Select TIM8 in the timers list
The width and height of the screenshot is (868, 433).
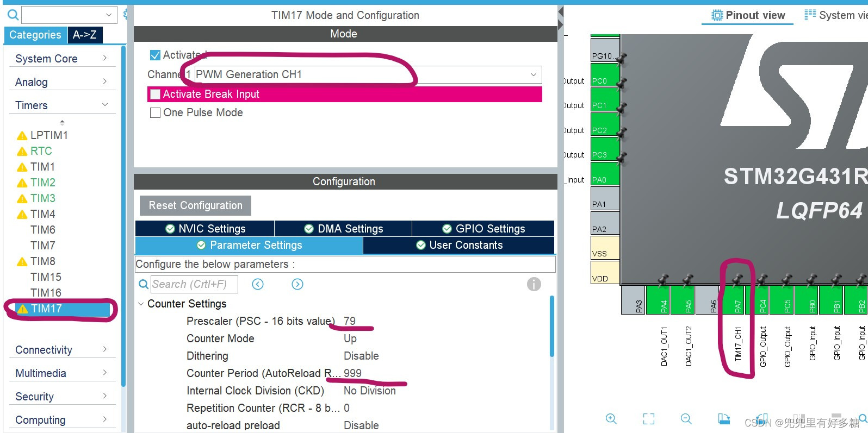(x=43, y=261)
